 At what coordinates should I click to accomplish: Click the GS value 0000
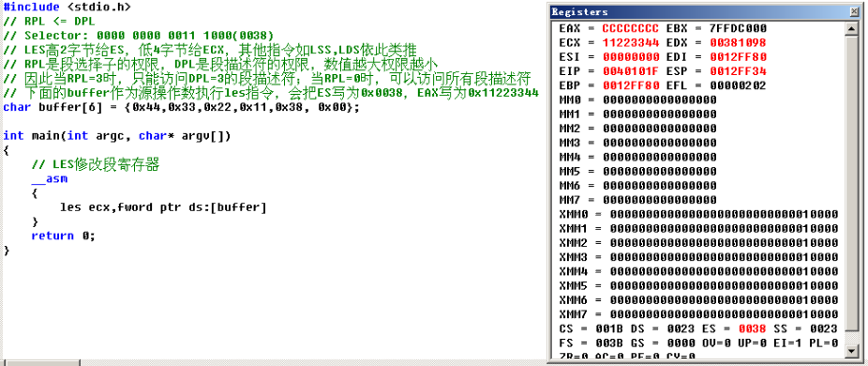(x=681, y=343)
